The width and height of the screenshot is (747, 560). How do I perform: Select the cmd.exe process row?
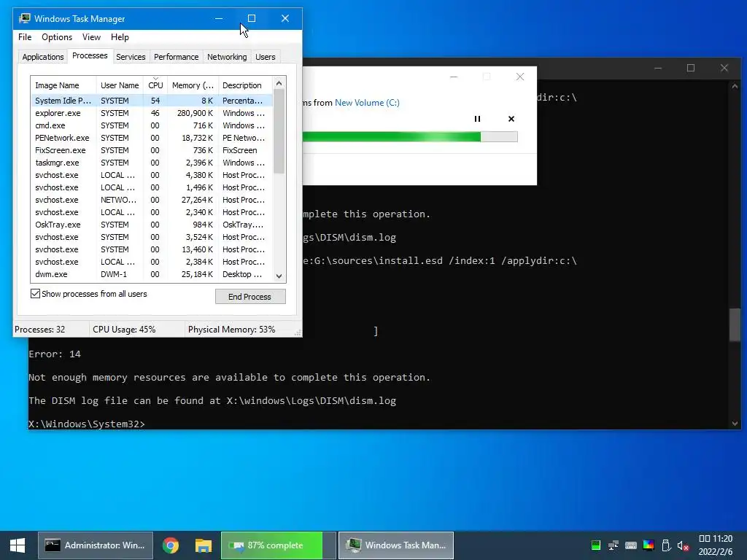pos(152,125)
